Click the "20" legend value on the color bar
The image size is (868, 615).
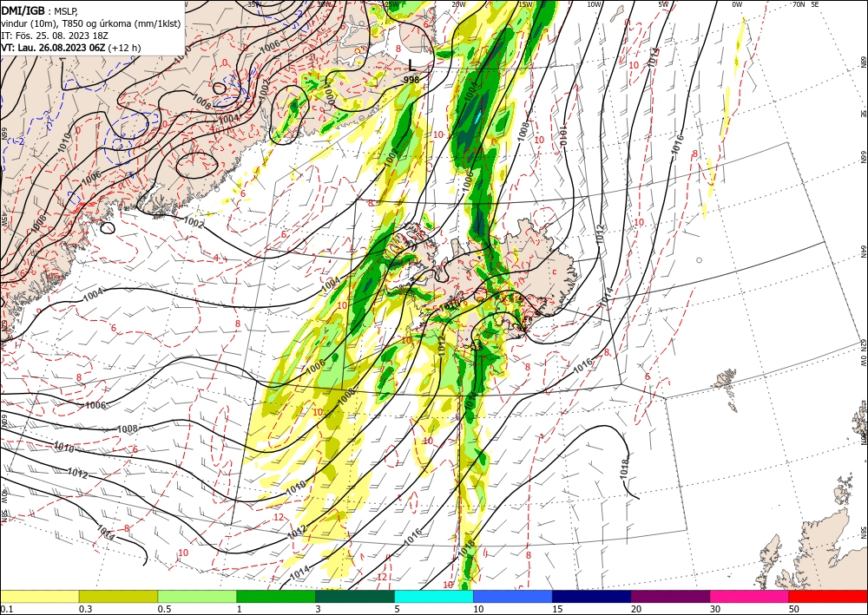pos(636,609)
